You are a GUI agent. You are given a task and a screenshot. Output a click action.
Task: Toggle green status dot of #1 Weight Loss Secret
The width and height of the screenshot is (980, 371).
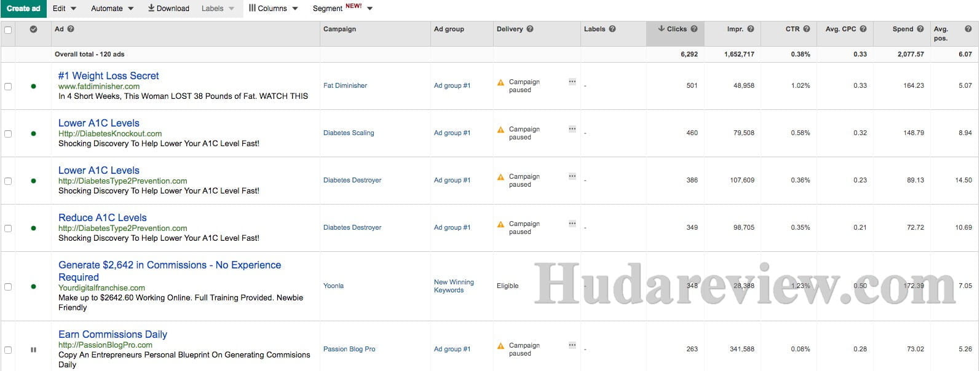click(x=33, y=87)
